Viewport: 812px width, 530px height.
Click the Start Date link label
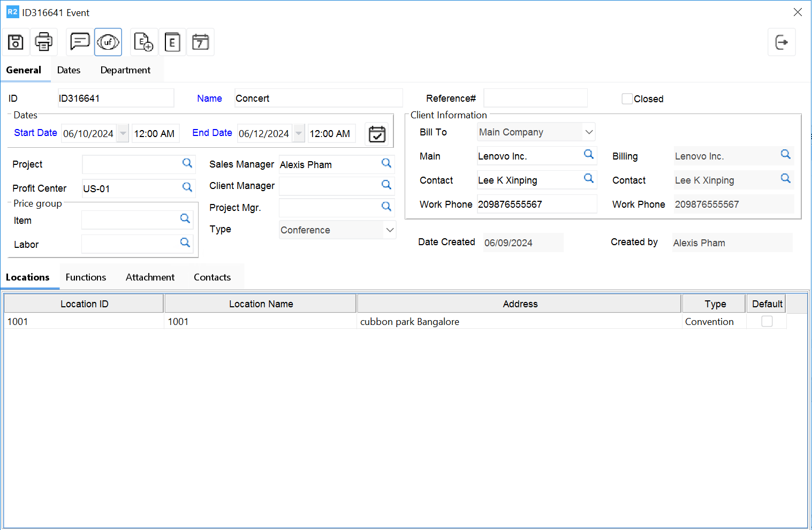(35, 133)
